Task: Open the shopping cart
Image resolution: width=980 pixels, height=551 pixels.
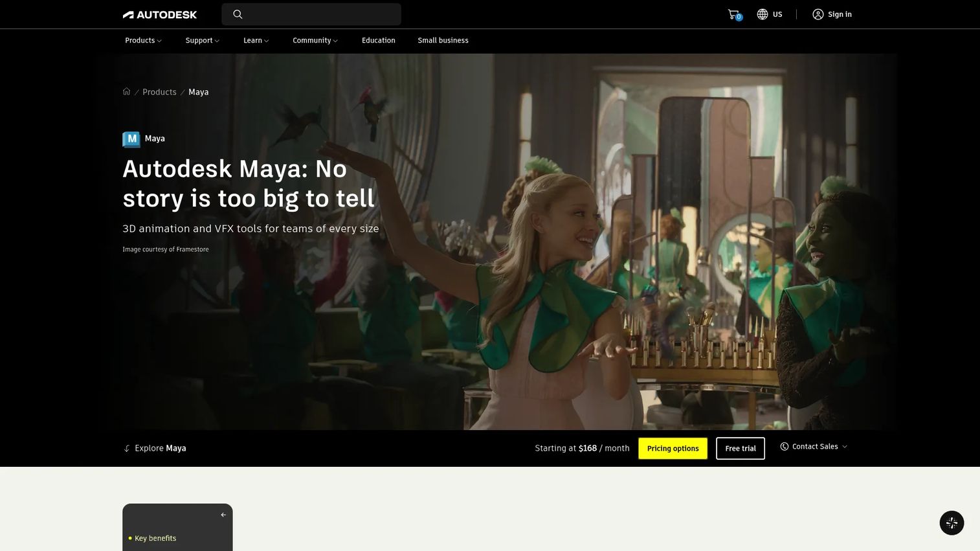Action: coord(734,14)
